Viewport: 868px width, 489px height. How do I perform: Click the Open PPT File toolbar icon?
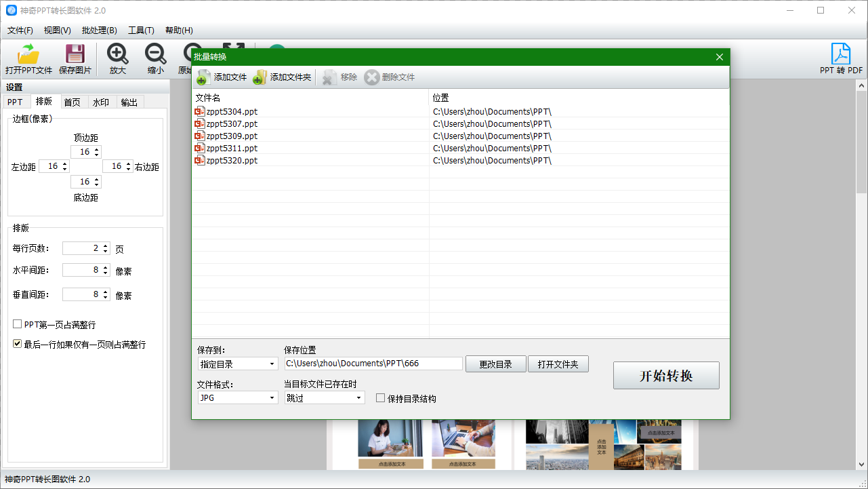28,54
